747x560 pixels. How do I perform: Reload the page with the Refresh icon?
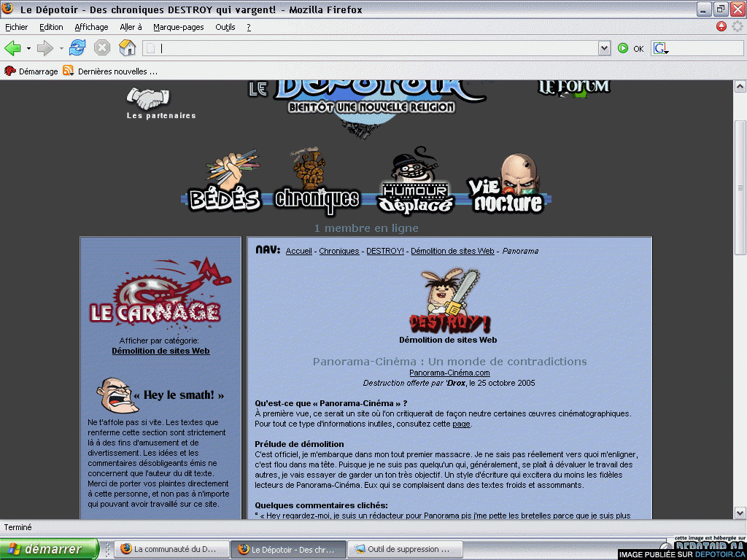[77, 47]
